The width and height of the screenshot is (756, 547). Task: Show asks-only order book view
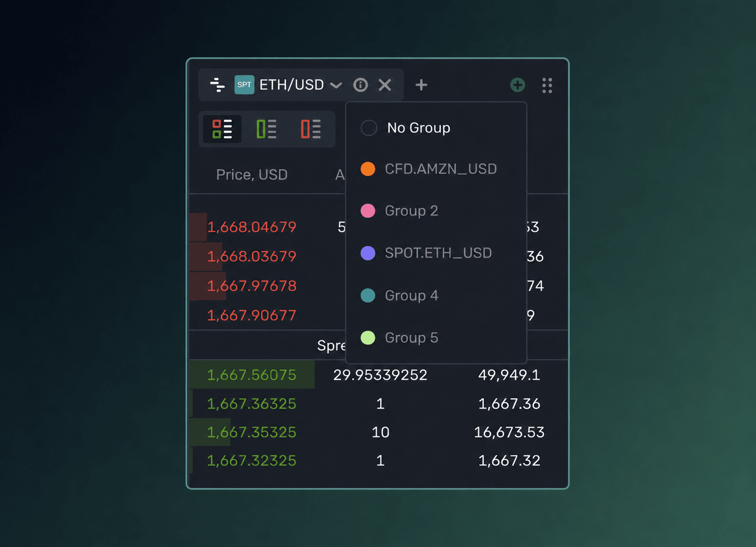point(311,129)
